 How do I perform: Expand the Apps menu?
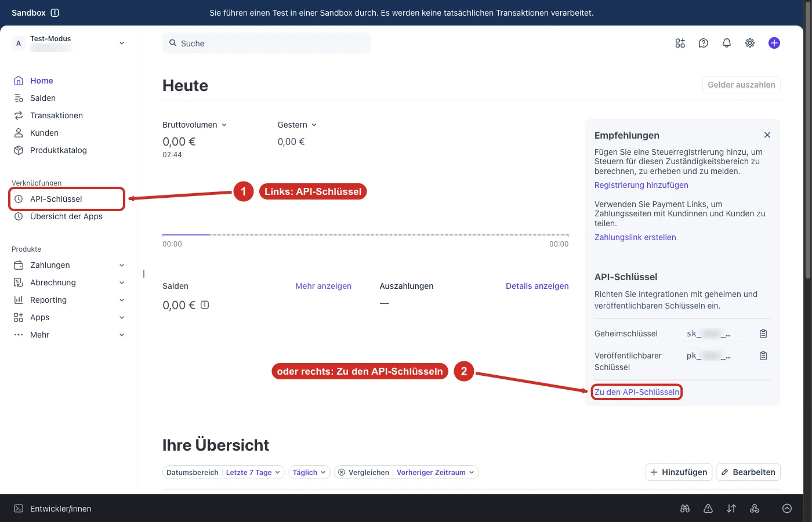pos(69,317)
